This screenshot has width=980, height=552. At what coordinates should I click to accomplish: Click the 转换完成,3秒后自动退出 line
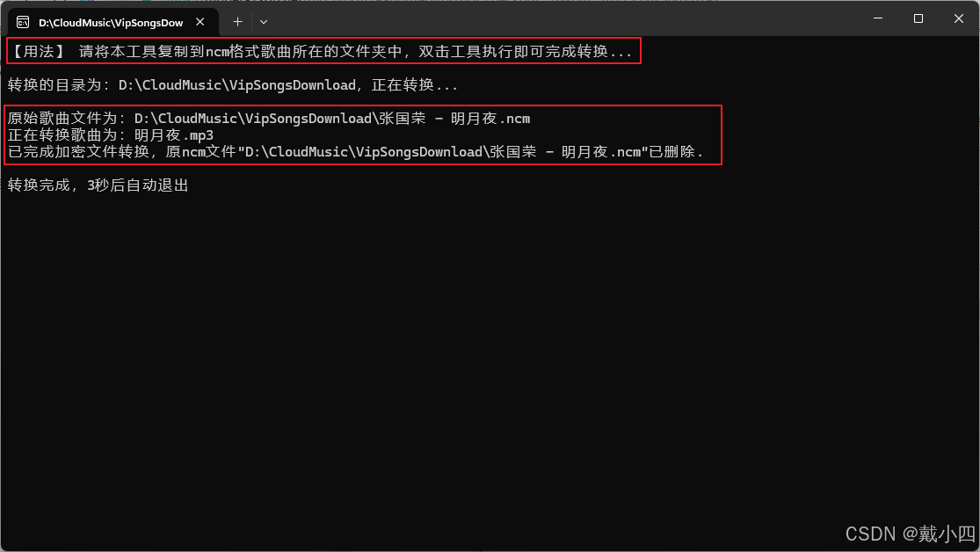(x=98, y=185)
